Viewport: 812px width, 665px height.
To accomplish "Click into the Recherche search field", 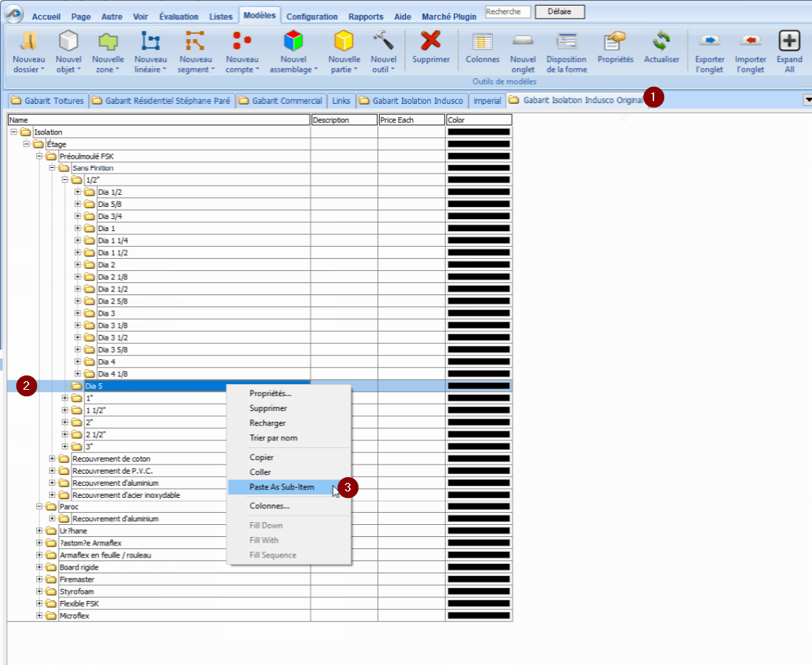I will pos(507,11).
